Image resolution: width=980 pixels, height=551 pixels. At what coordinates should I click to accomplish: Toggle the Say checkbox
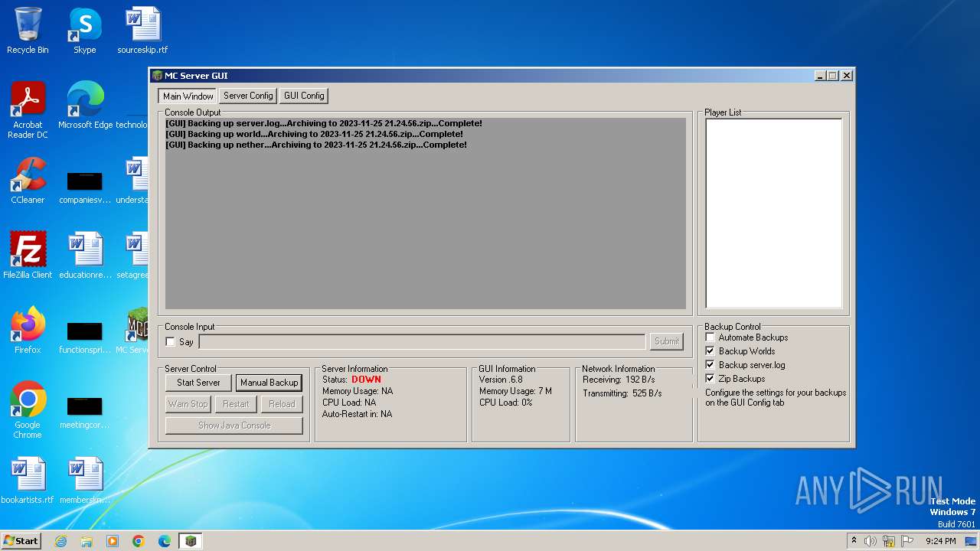[x=171, y=342]
